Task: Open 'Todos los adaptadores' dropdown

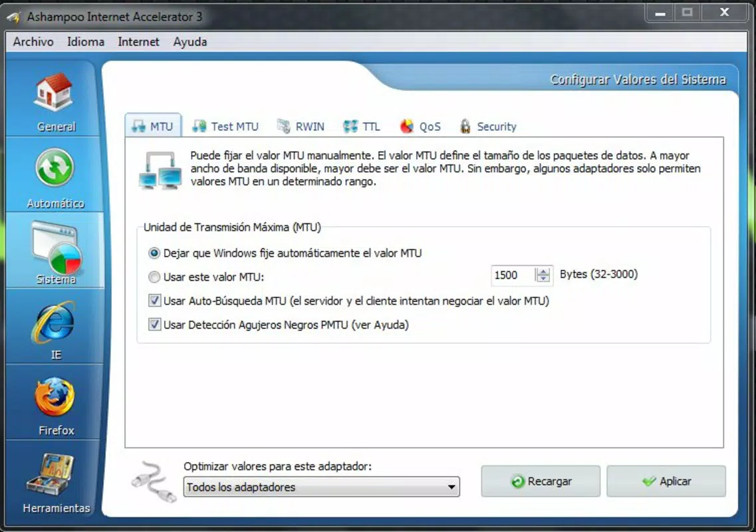Action: coord(321,487)
